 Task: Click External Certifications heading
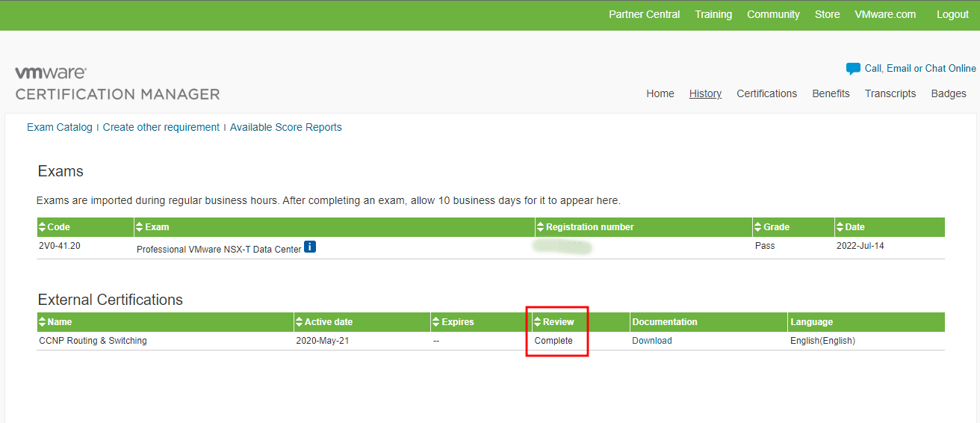[x=111, y=300]
